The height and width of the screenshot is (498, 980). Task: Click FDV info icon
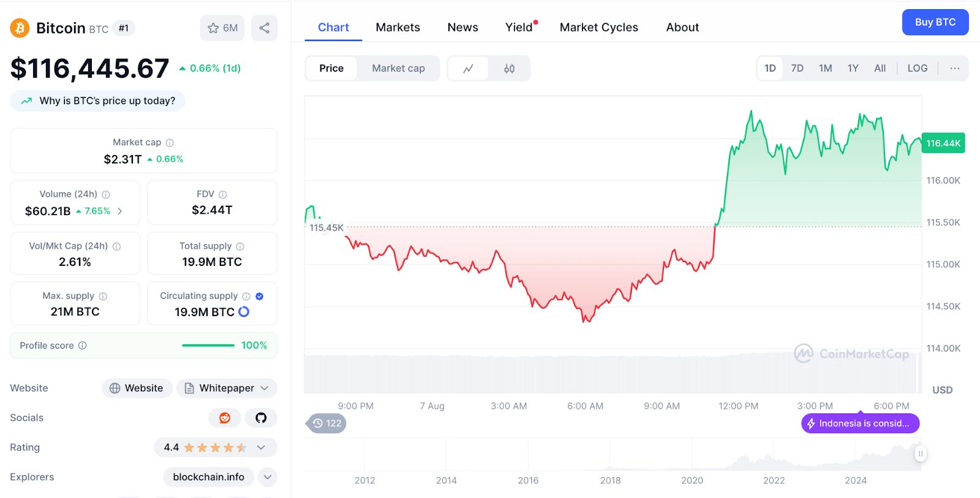(x=223, y=195)
